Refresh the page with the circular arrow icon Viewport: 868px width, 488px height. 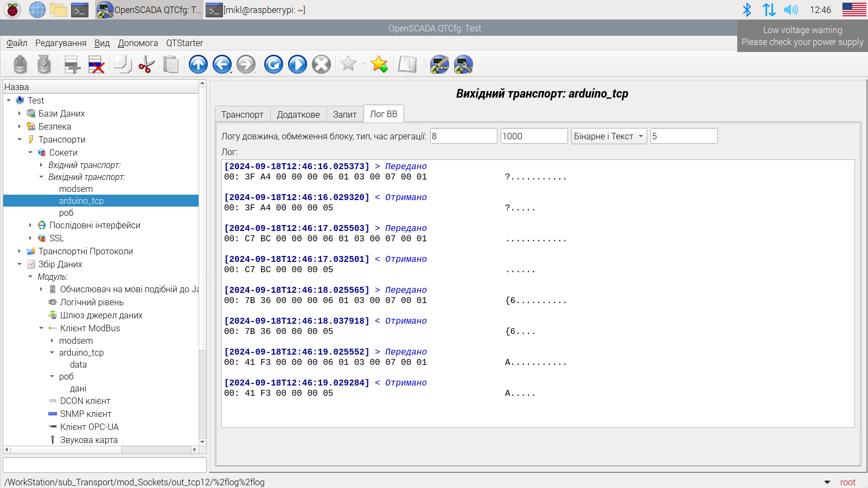pyautogui.click(x=273, y=65)
